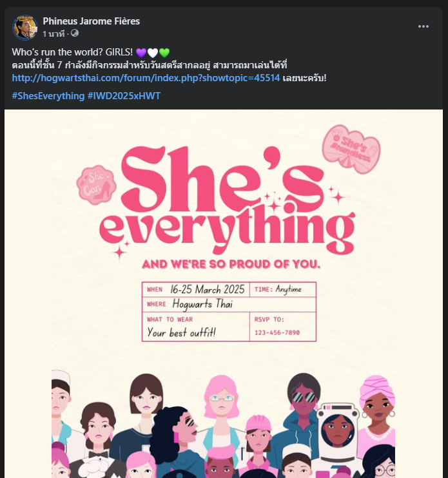Click the "She's Boundless" heart sticker
This screenshot has height=478, width=448.
click(x=351, y=149)
